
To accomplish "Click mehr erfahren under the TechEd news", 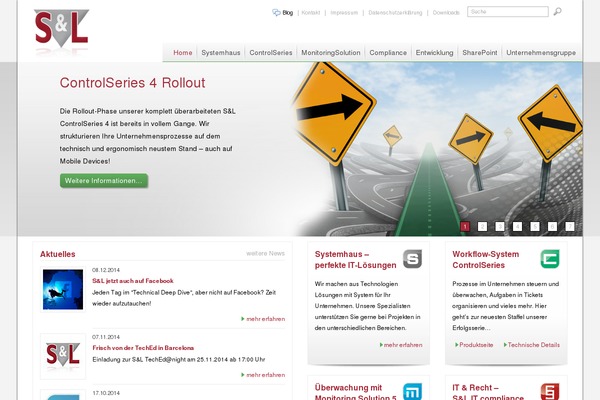I will click(x=263, y=375).
